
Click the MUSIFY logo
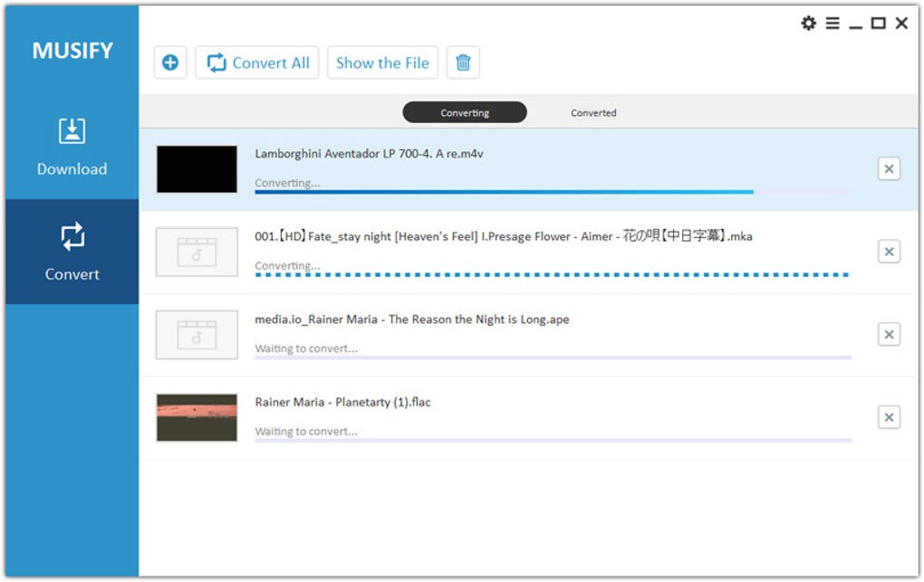click(72, 51)
